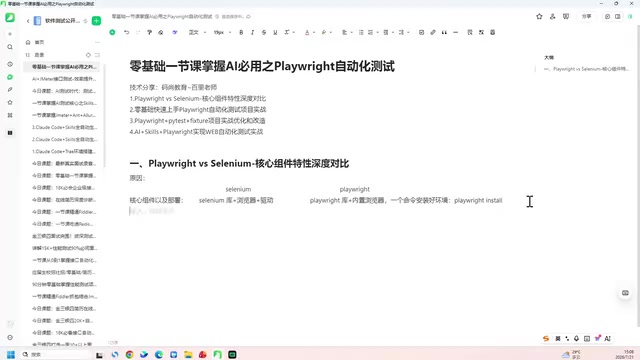
Task: Click the last toolbar icon on the right
Action: pos(493,32)
